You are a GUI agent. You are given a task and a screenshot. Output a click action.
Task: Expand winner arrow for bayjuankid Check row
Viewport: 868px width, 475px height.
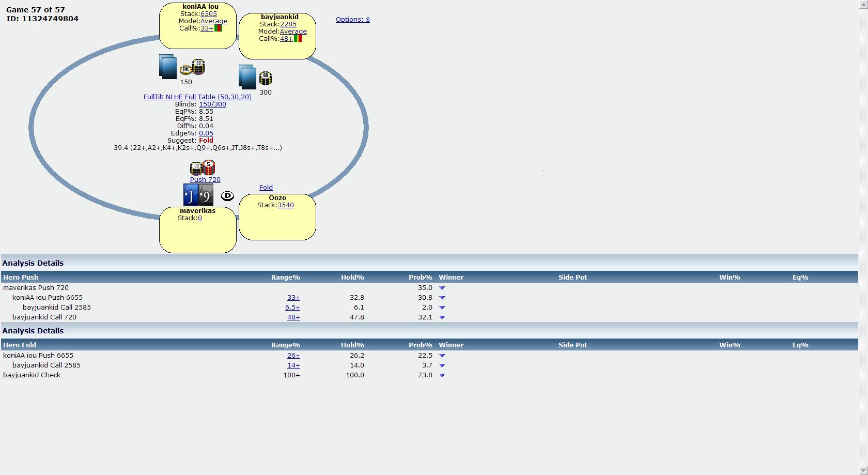coord(442,375)
